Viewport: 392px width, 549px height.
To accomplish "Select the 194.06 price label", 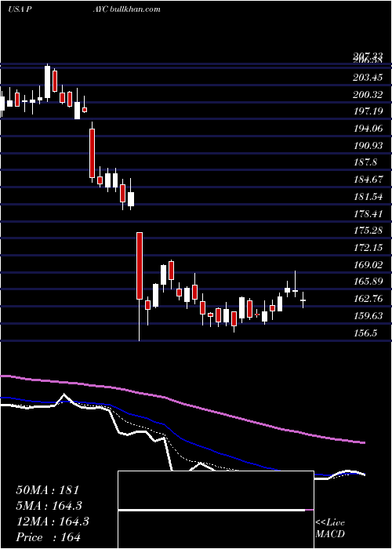I will [368, 129].
